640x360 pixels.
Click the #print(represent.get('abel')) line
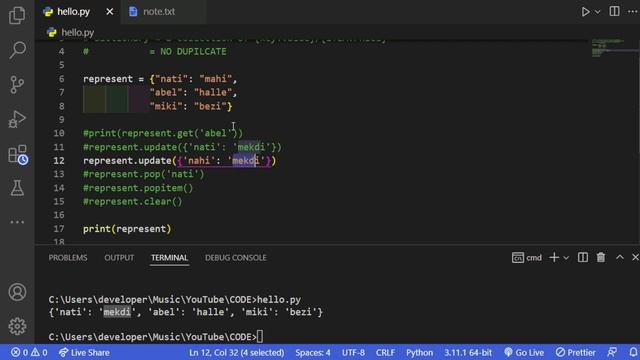pyautogui.click(x=163, y=133)
